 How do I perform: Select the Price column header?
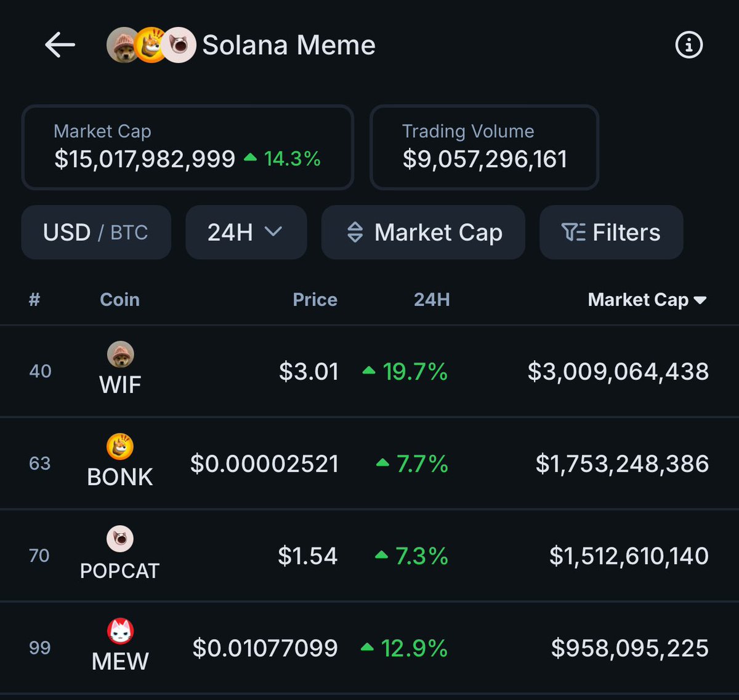(x=315, y=300)
